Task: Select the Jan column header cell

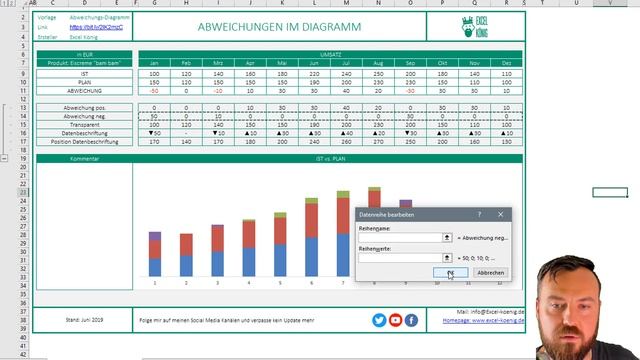Action: (x=154, y=63)
